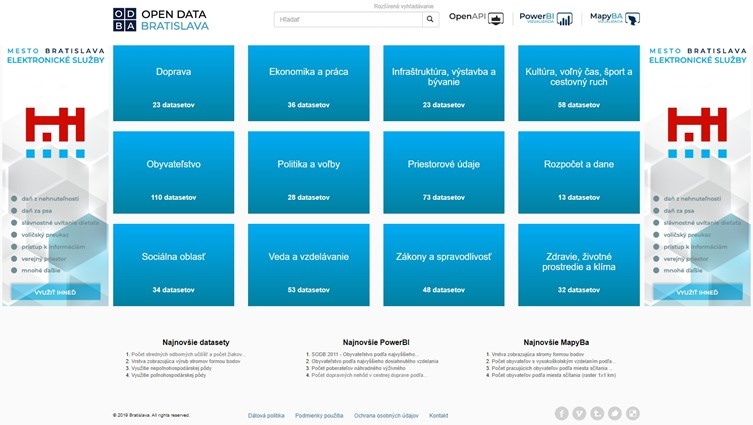The height and width of the screenshot is (425, 753).
Task: Select the Obyvateľstvo category with 110 datasets
Action: click(x=173, y=172)
